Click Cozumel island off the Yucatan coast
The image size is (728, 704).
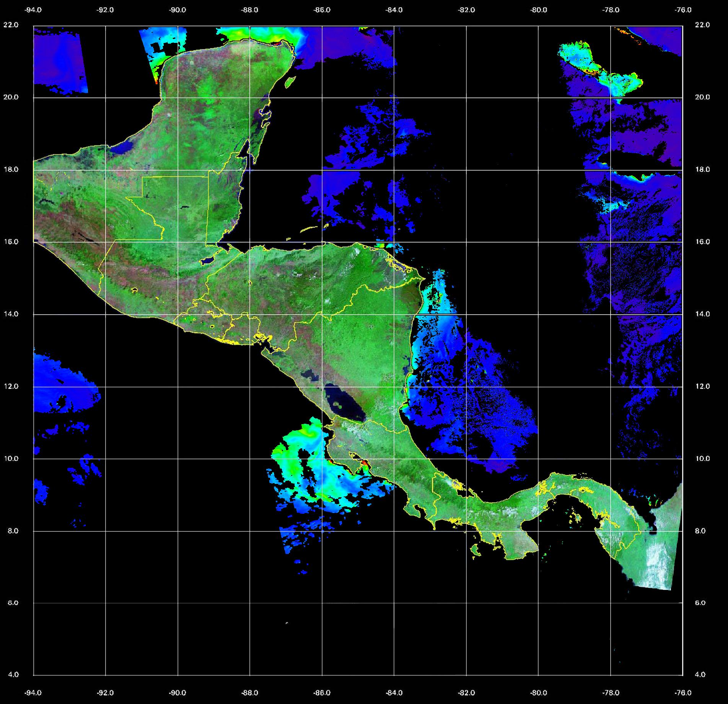click(291, 82)
